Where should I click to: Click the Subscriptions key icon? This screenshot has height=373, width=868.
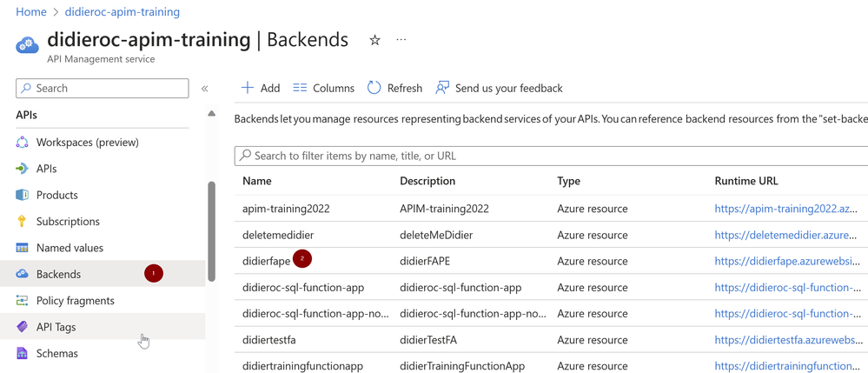pos(23,222)
